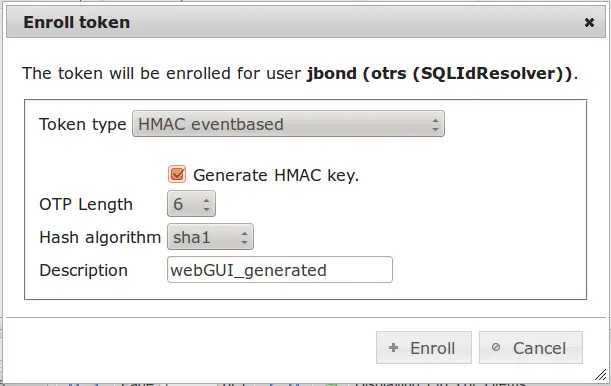Open the OTP Length dropdown
Image resolution: width=611 pixels, height=386 pixels.
tap(191, 204)
